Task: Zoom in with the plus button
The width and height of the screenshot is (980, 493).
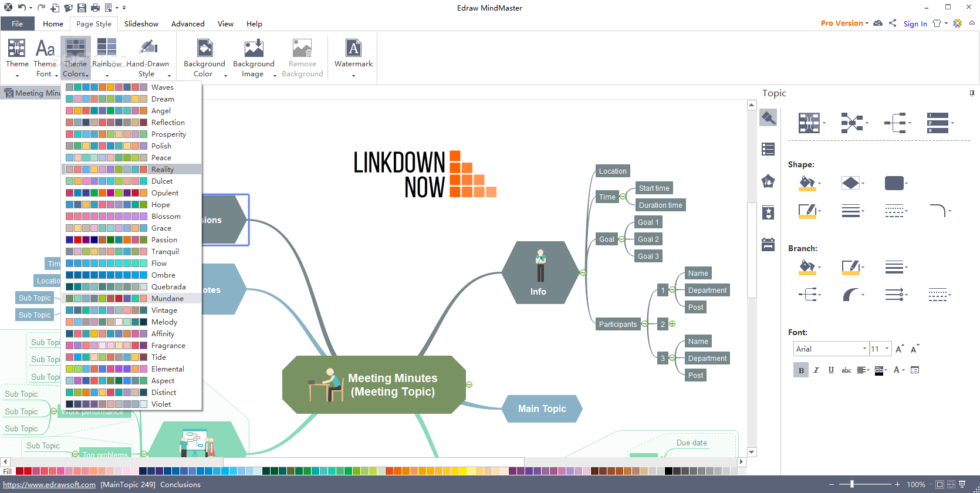Action: (x=897, y=485)
